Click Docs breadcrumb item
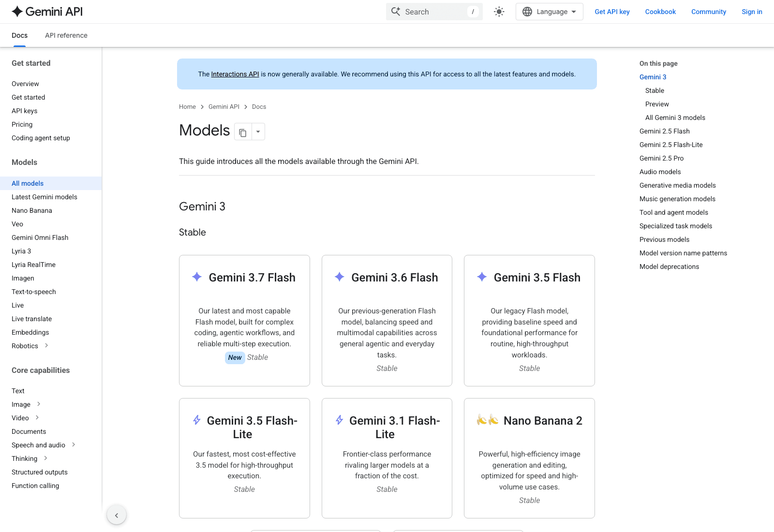The width and height of the screenshot is (774, 532). (x=259, y=107)
